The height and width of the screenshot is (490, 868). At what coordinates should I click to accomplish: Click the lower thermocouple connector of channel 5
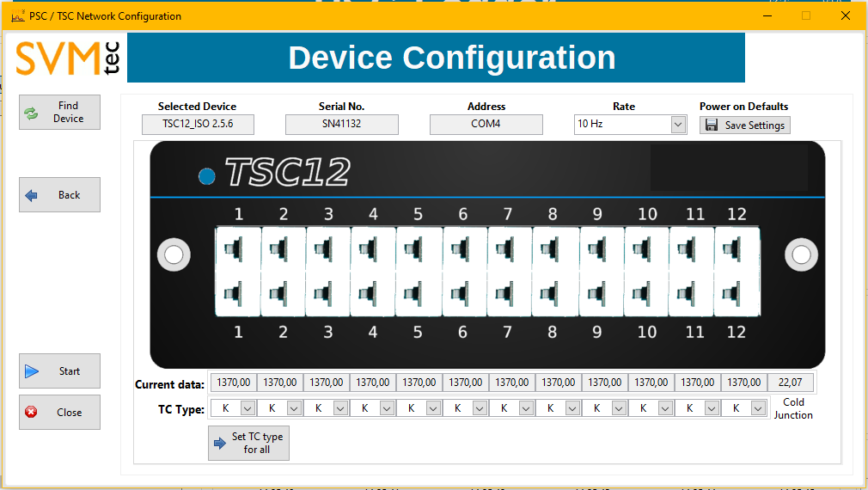click(414, 293)
